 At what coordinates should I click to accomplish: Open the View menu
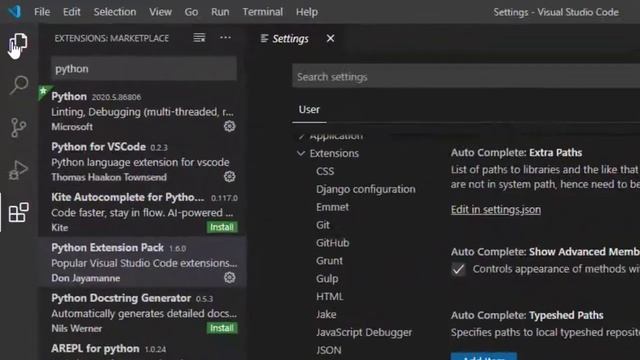[160, 12]
